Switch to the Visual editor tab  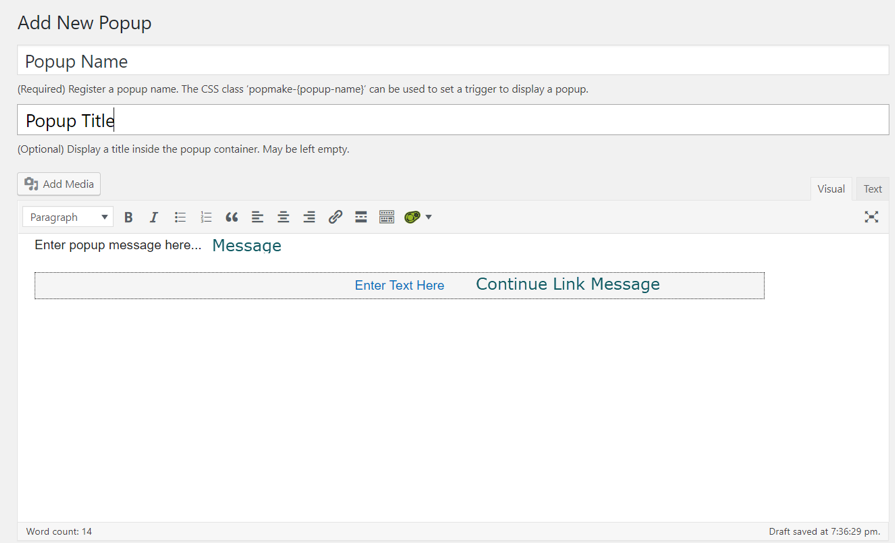[x=831, y=189]
